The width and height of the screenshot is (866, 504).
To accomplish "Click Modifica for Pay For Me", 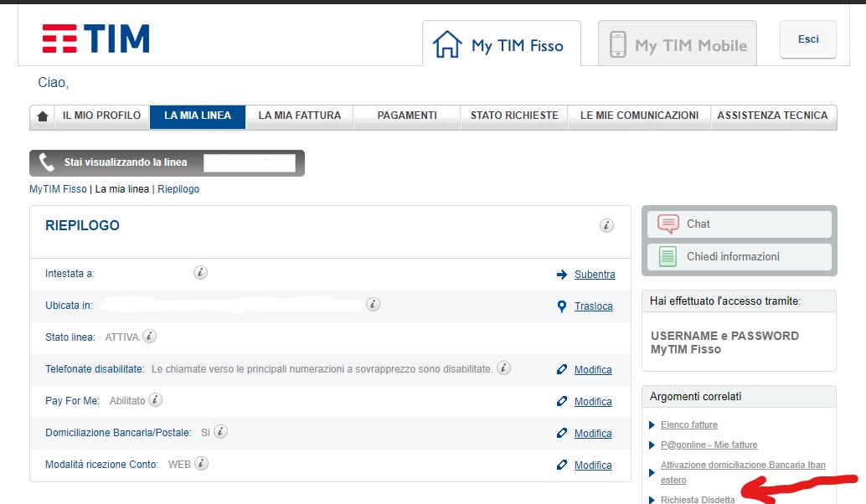I will point(593,402).
